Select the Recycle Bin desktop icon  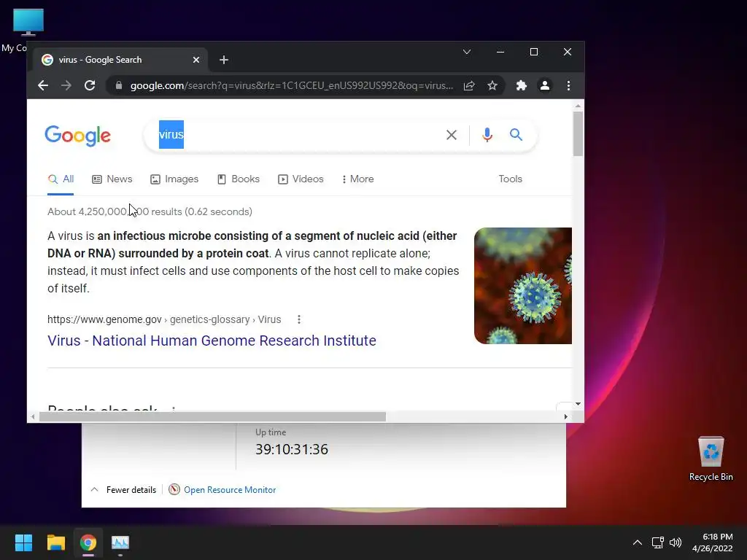point(711,459)
